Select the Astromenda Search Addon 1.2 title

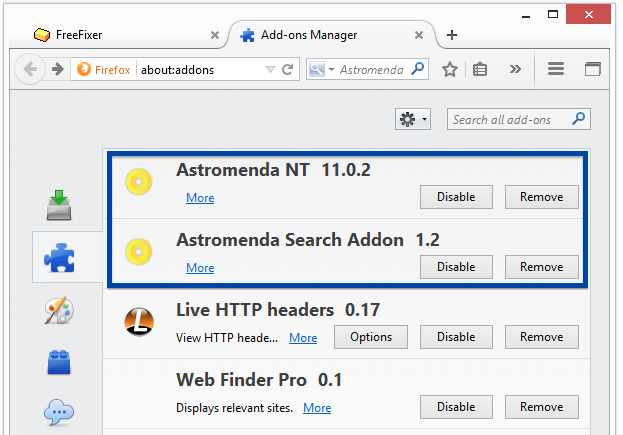pyautogui.click(x=308, y=240)
